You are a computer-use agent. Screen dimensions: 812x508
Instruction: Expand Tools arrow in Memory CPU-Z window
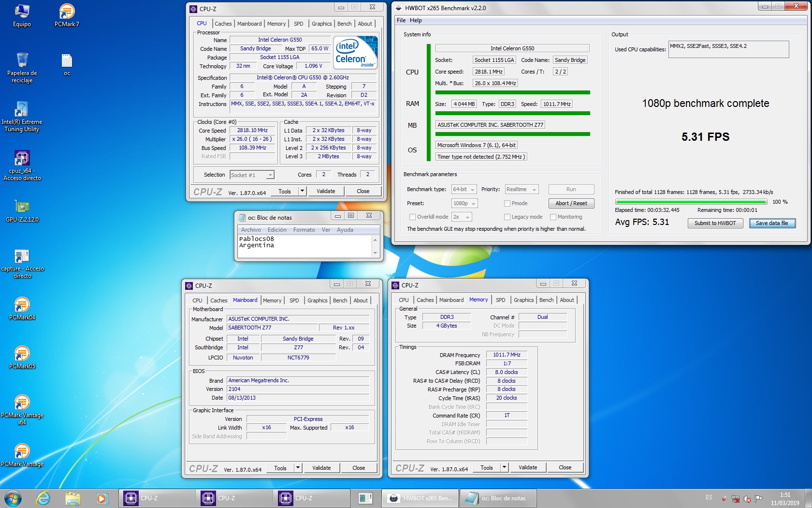[505, 467]
